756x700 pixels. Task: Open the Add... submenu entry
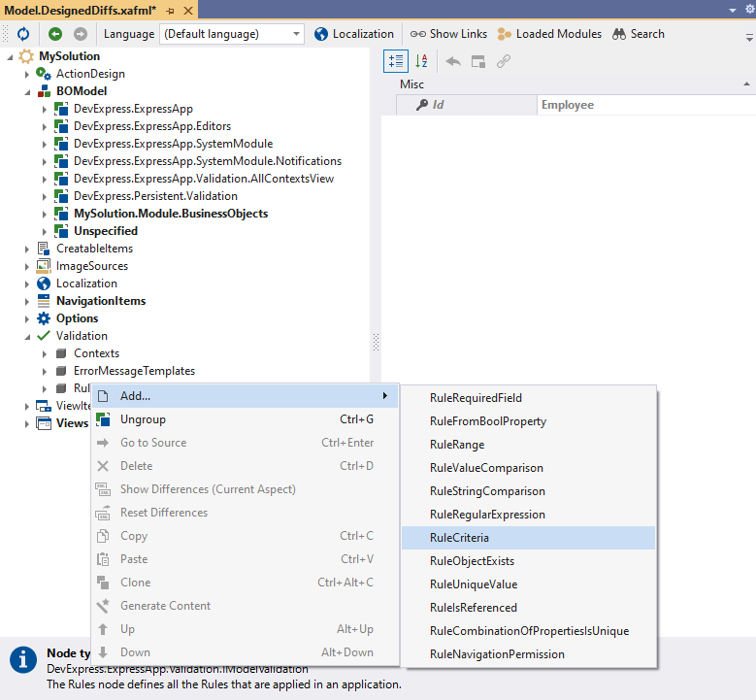(x=245, y=396)
